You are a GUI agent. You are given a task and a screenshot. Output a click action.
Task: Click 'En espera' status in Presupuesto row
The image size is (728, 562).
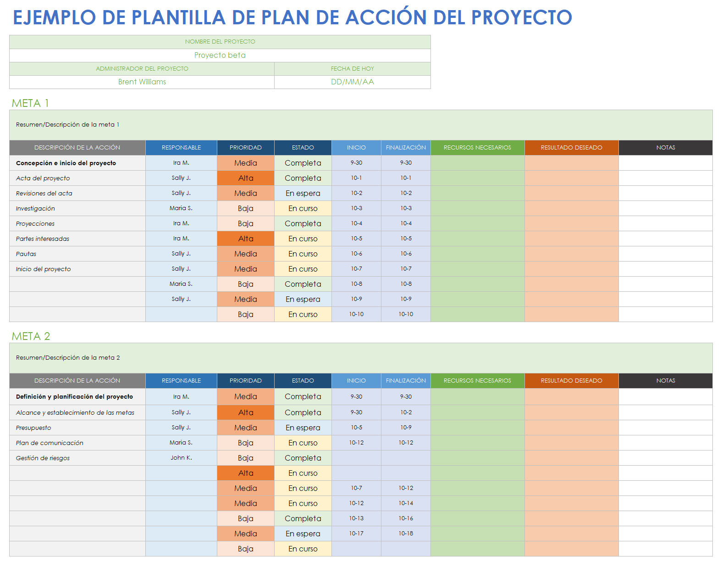click(x=303, y=428)
